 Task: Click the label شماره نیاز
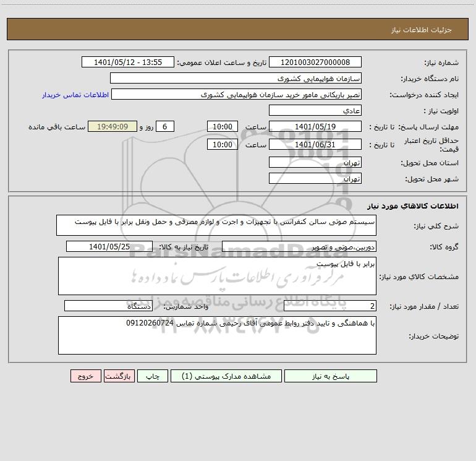(441, 62)
